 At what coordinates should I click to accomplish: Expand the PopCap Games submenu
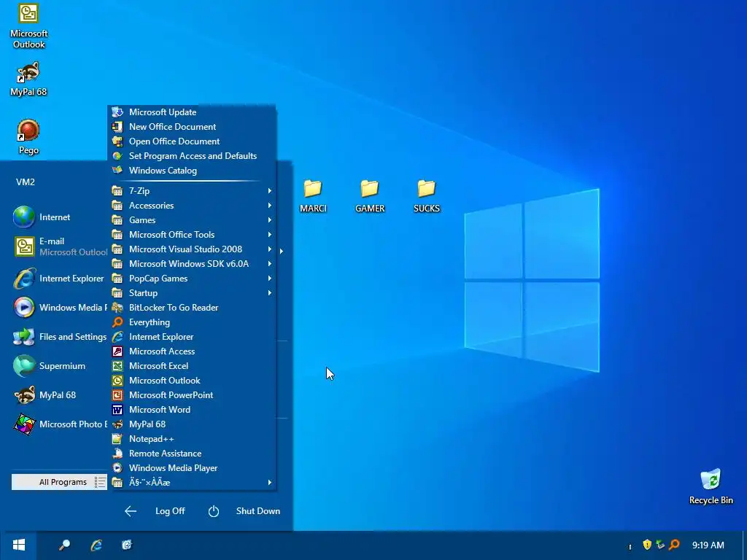tap(193, 279)
